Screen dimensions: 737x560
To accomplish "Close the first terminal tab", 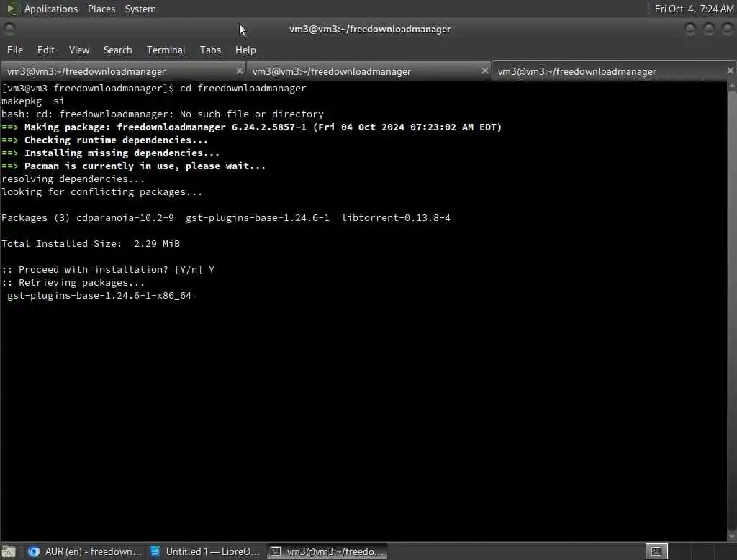I will pos(239,71).
